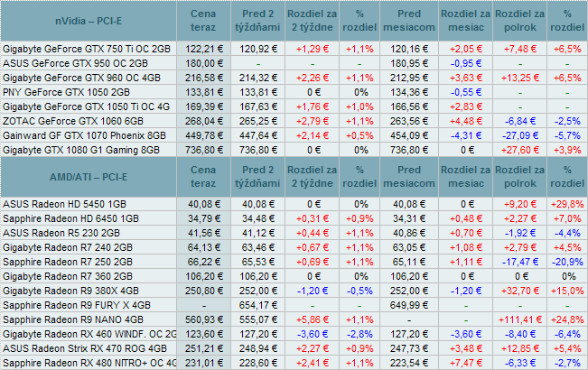
Task: Click Sapphire Radeon R7 250 2GB name
Action: pos(68,262)
